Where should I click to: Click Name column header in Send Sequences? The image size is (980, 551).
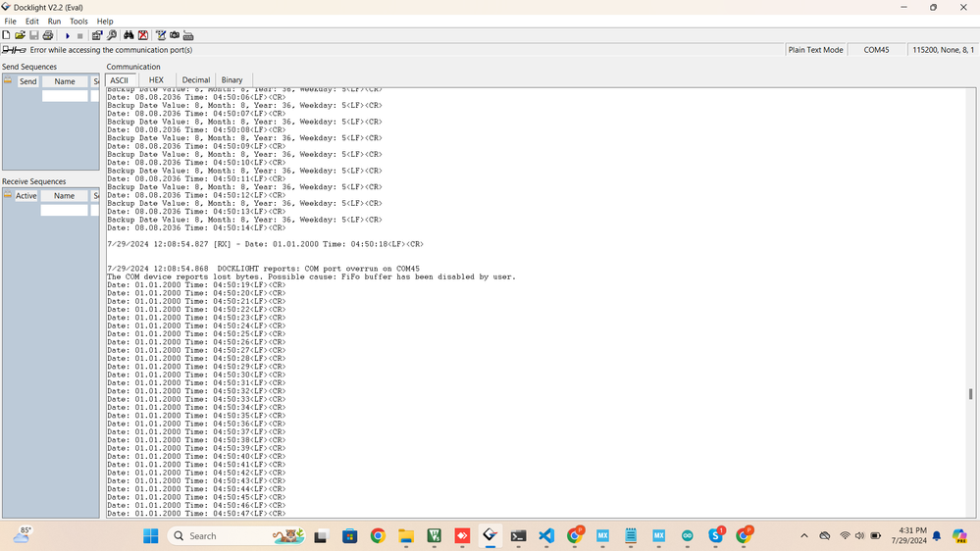(65, 81)
